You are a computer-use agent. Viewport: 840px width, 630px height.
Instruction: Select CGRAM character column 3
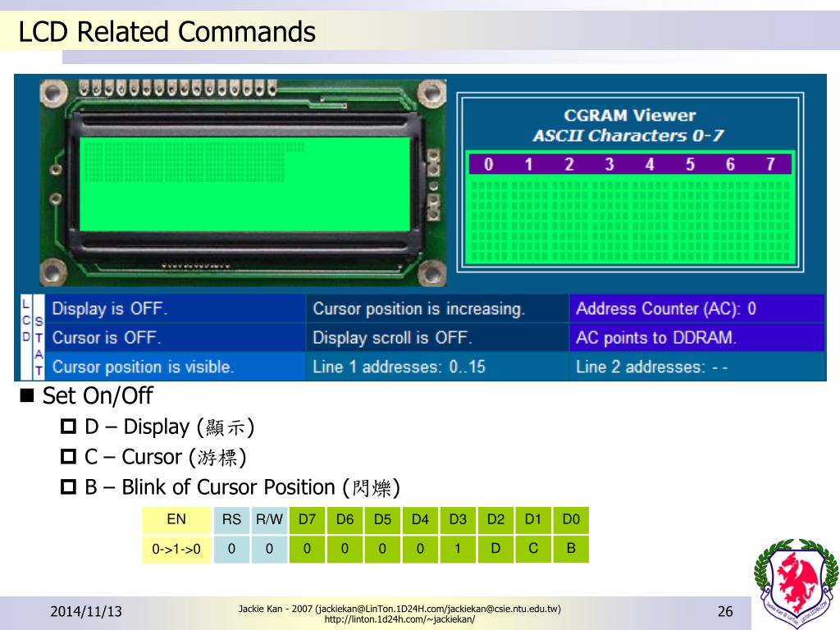tap(609, 164)
